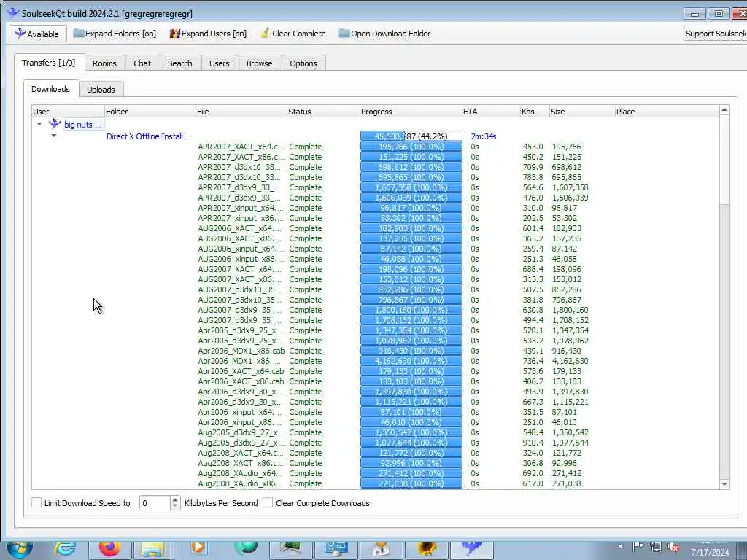Select the big nuts user row
Screen dimensions: 747x560
pos(83,124)
